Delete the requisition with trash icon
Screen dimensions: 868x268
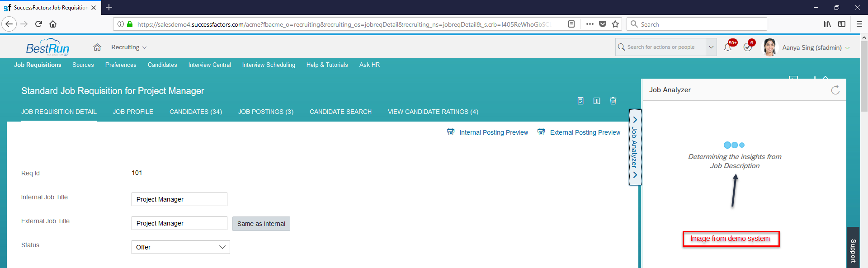click(x=613, y=101)
